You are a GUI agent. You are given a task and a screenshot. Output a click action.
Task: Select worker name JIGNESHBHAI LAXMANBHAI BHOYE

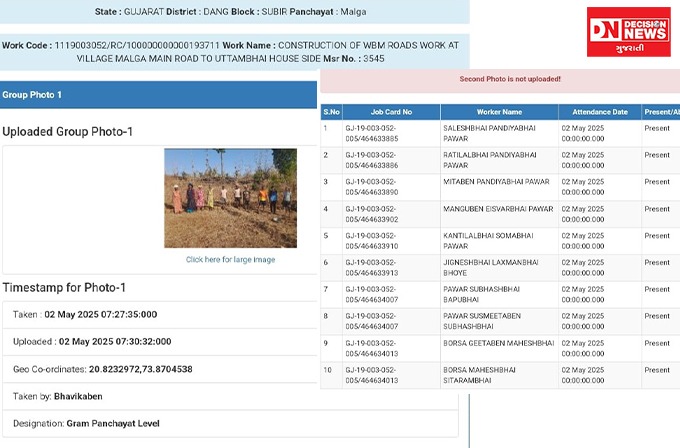490,268
